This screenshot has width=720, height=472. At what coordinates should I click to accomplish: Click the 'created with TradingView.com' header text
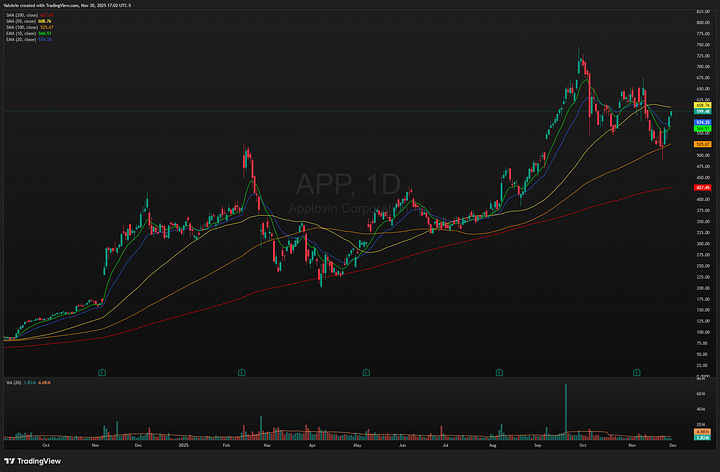[48, 6]
